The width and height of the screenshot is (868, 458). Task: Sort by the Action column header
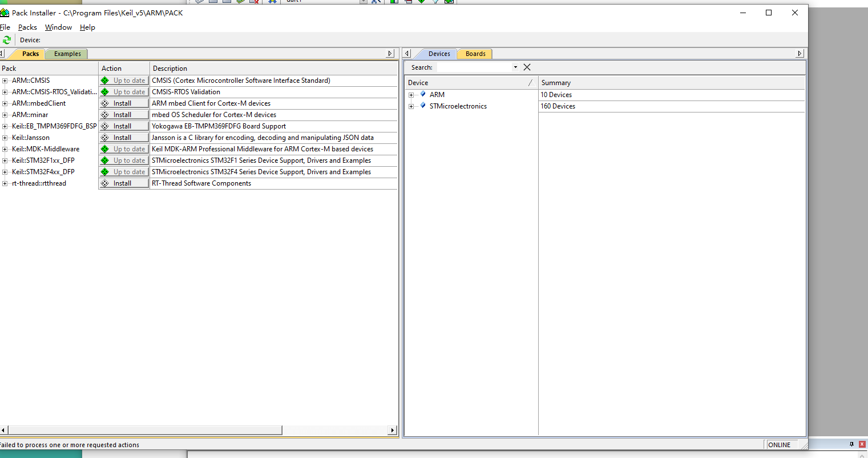point(124,68)
